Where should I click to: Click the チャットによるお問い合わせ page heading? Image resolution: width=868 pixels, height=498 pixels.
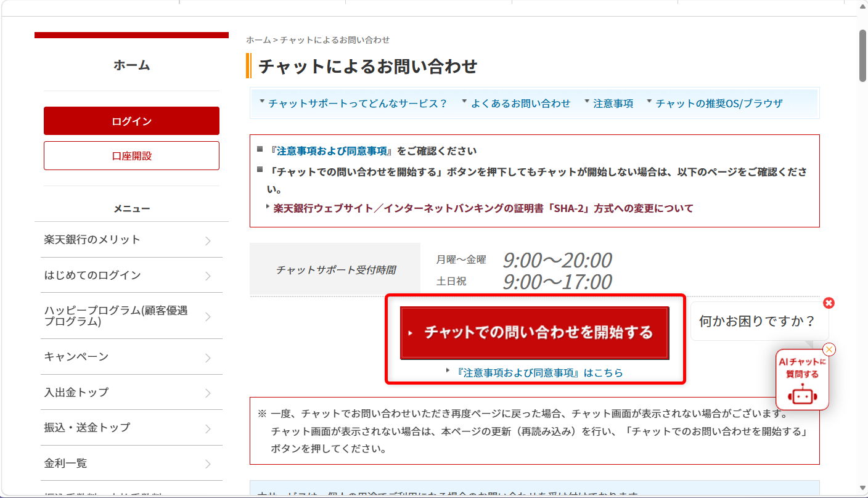click(x=368, y=66)
